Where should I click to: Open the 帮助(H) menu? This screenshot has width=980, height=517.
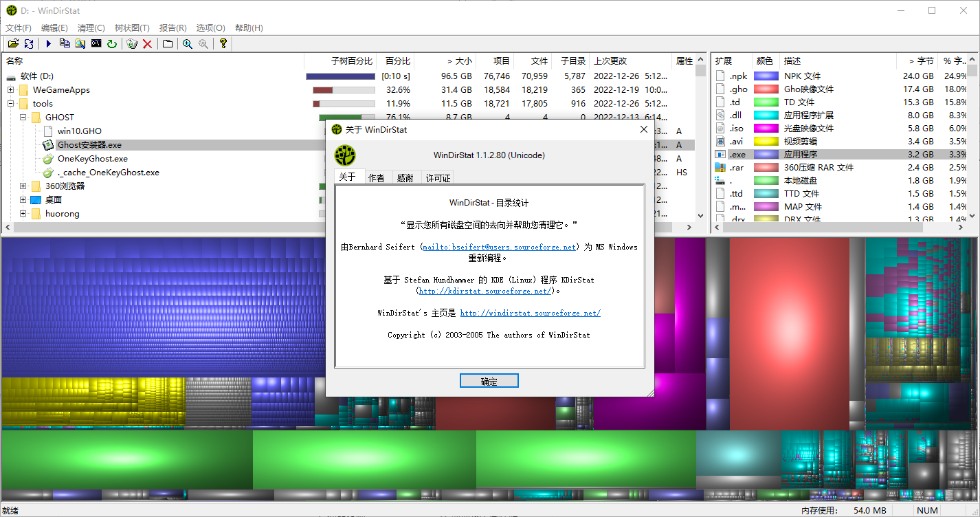click(x=249, y=28)
